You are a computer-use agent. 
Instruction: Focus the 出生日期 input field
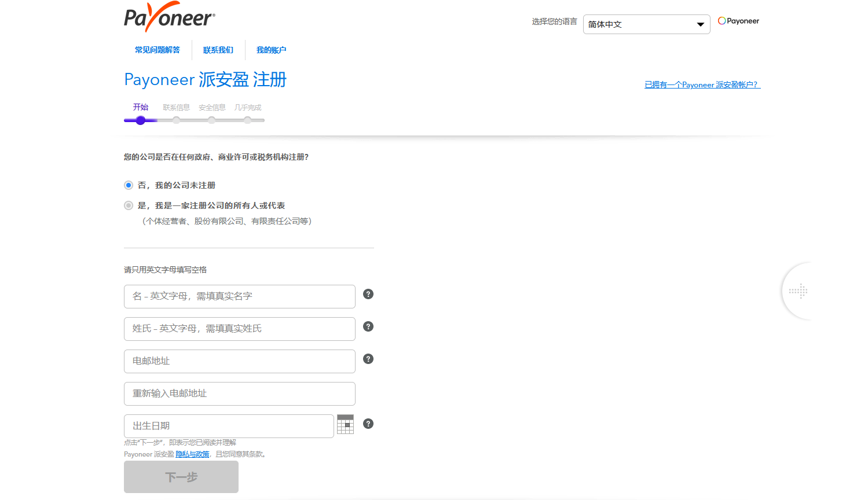229,426
